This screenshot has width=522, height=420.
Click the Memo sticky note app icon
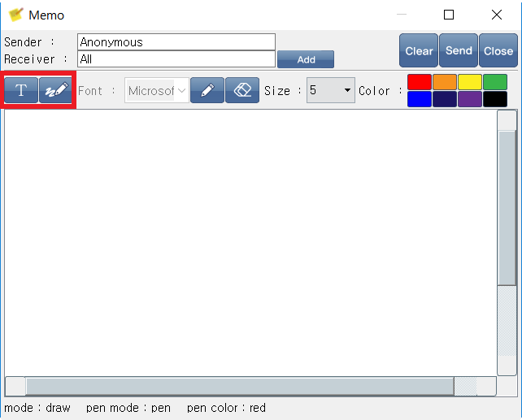tap(15, 15)
